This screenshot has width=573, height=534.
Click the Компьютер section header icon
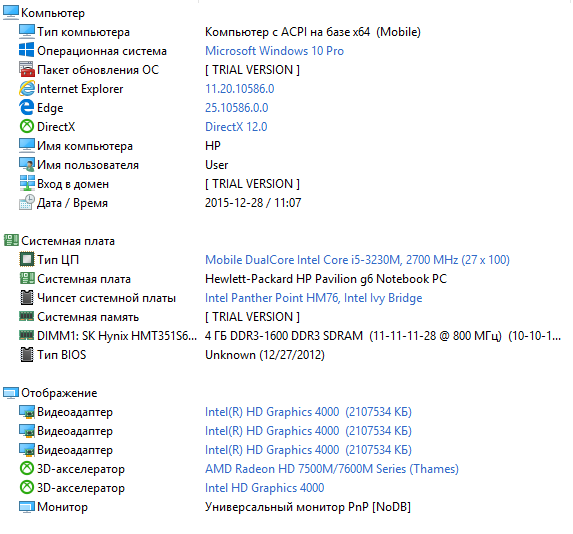11,12
